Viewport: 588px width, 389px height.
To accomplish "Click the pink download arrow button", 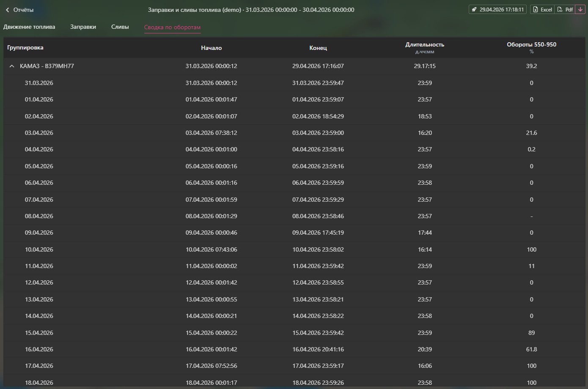I will click(580, 10).
